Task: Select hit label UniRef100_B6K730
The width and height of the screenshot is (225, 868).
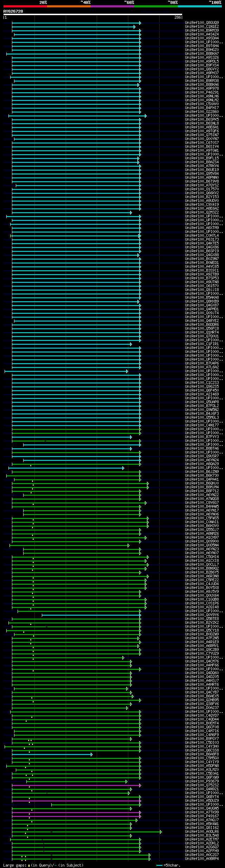Action: click(202, 476)
